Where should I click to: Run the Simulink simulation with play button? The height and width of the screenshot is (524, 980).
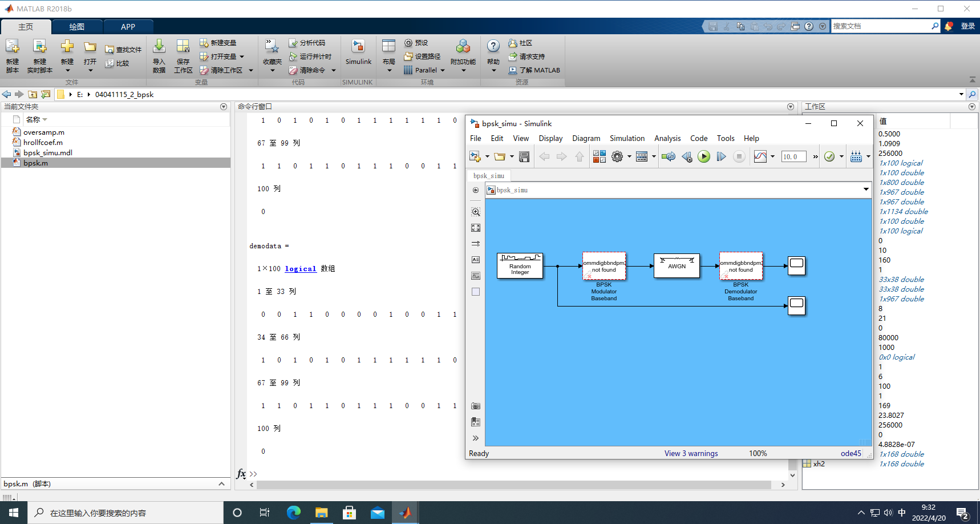point(704,156)
